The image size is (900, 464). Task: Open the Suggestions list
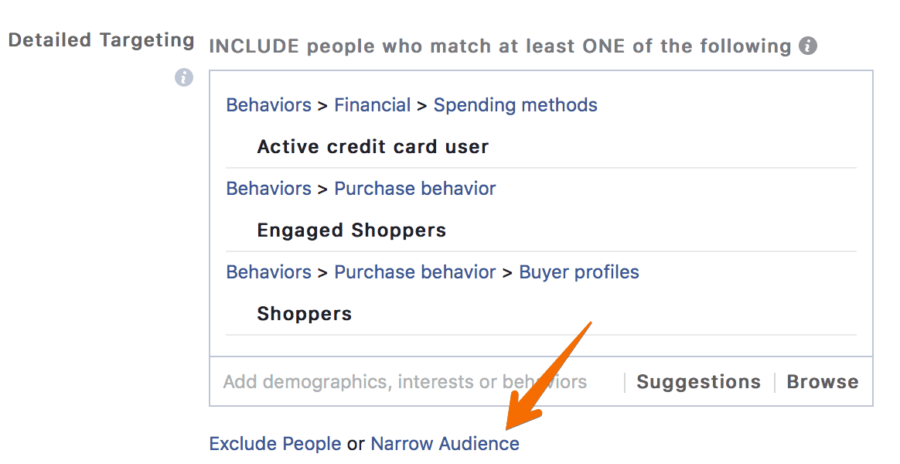pos(699,382)
